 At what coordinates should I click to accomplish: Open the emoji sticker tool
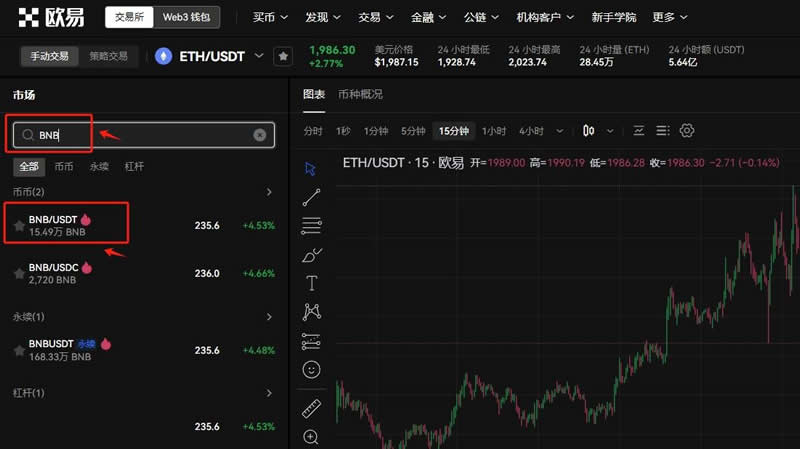tap(311, 369)
